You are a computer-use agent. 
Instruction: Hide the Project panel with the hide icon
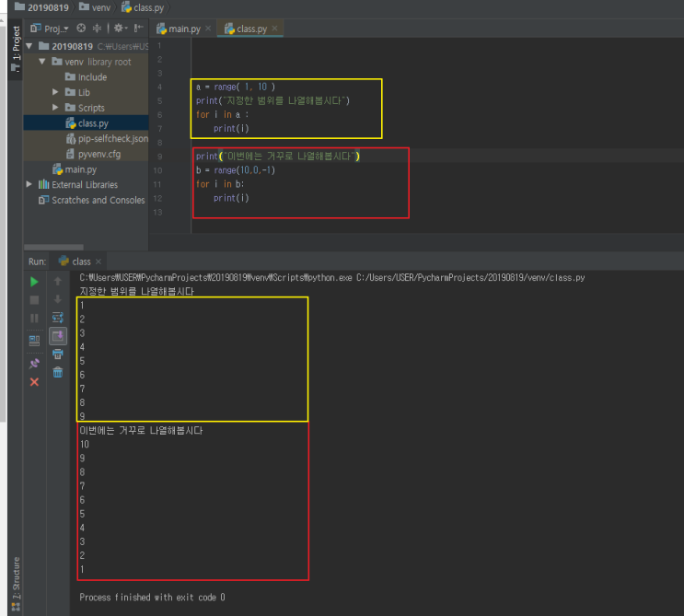pos(138,29)
